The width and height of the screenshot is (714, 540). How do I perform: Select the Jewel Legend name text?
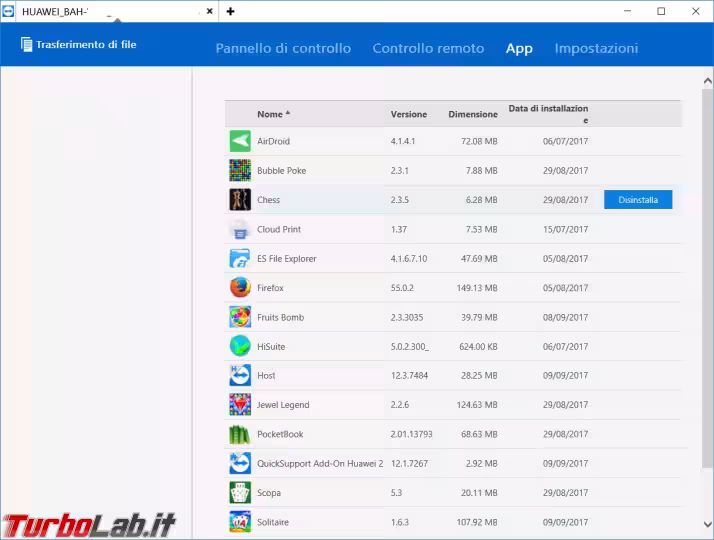tap(283, 405)
